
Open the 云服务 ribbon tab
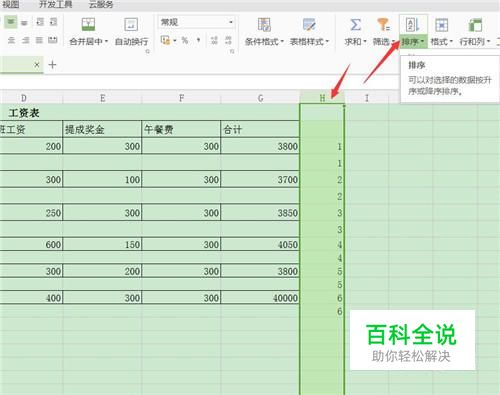[101, 4]
